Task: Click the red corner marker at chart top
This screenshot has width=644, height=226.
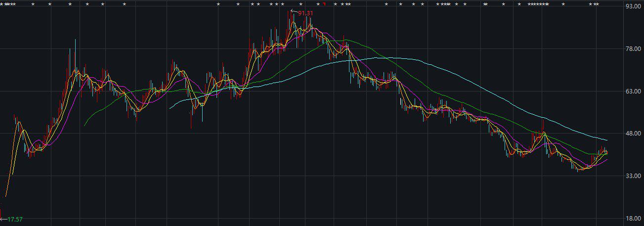Action: click(324, 4)
